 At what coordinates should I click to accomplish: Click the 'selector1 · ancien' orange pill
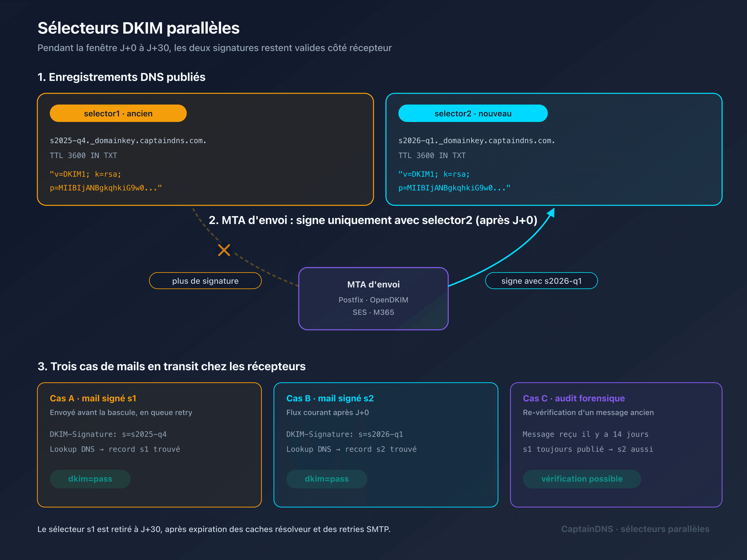tap(118, 113)
